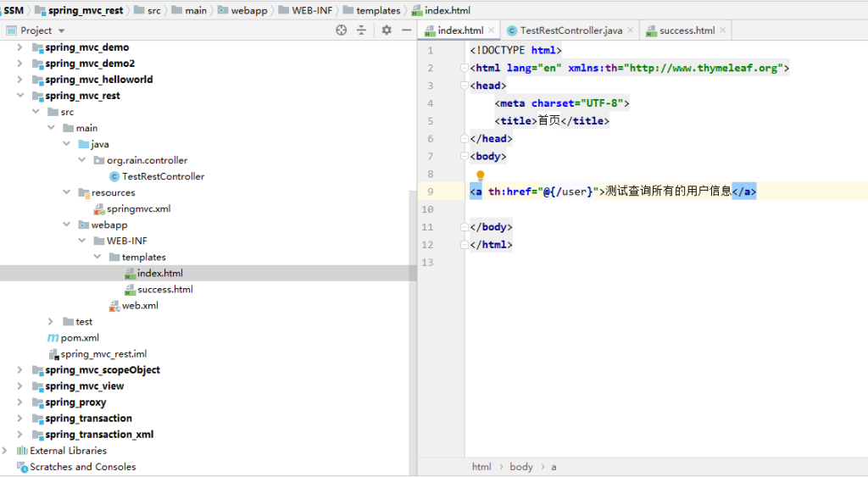
Task: Open Project panel settings gear
Action: pyautogui.click(x=387, y=30)
